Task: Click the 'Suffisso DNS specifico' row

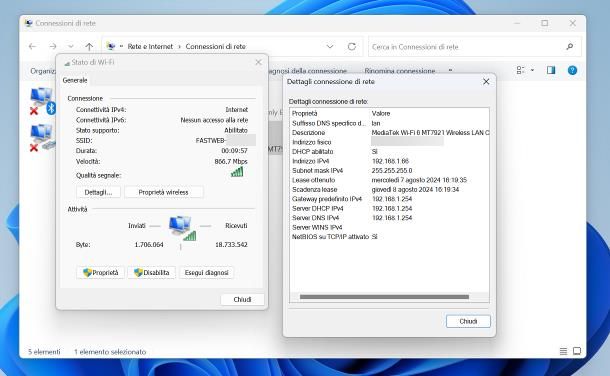Action: point(389,123)
